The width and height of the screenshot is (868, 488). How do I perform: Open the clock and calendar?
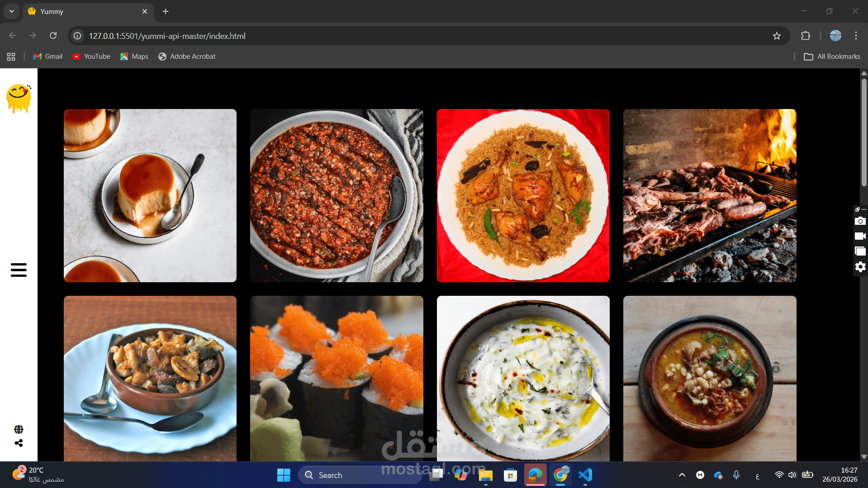pyautogui.click(x=840, y=475)
